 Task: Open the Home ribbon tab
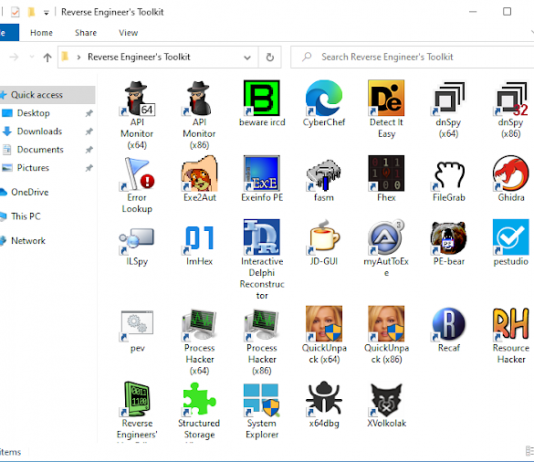pyautogui.click(x=41, y=33)
